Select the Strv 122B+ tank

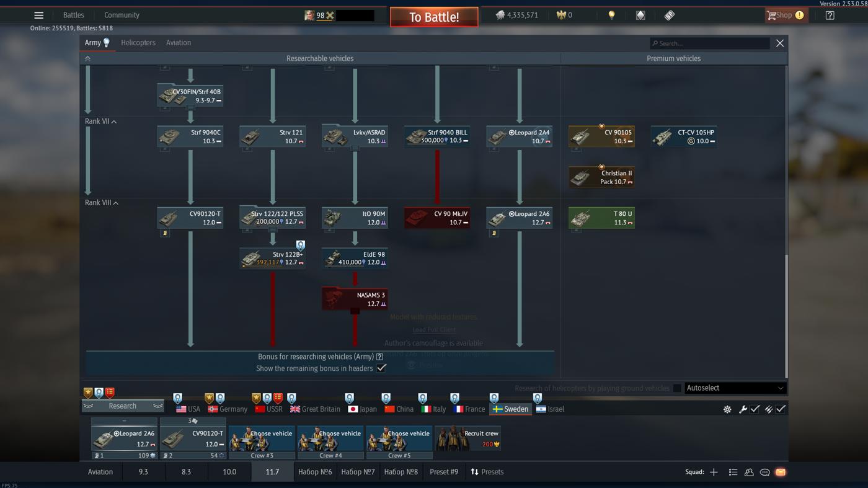point(272,258)
